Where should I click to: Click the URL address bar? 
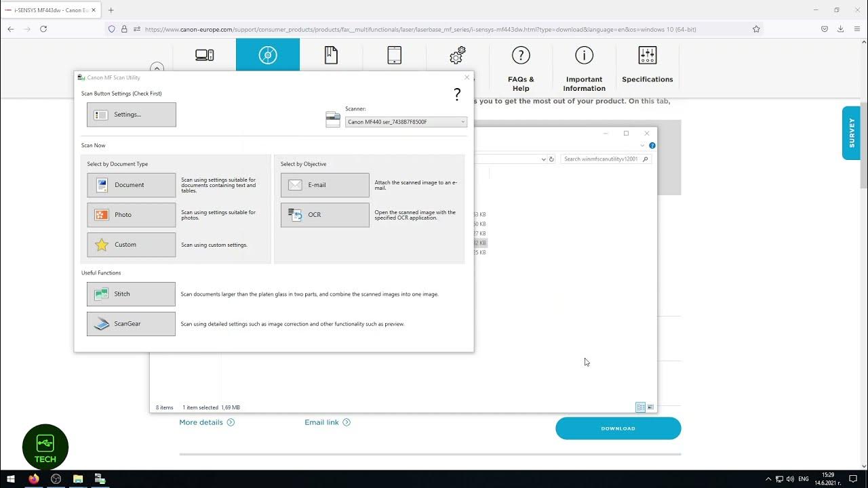[434, 29]
